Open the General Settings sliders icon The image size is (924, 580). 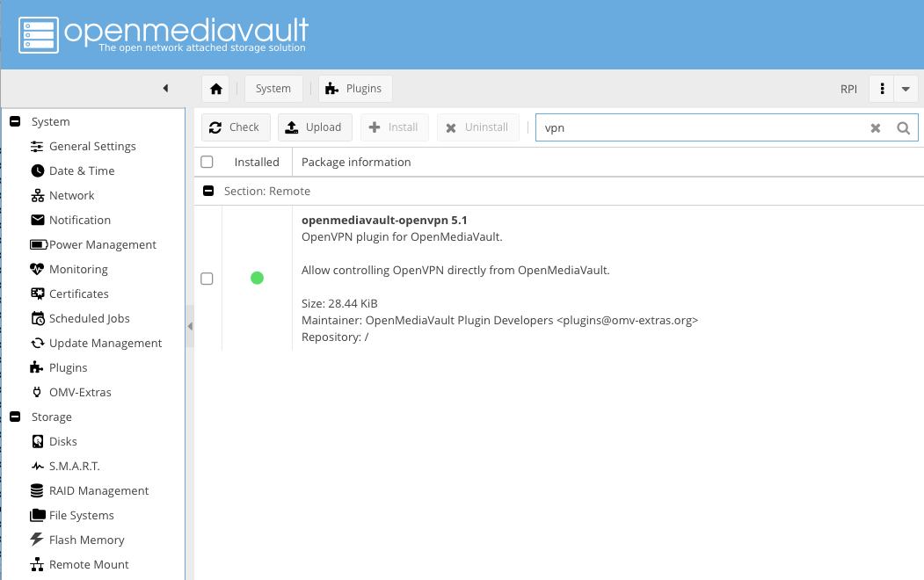point(37,146)
